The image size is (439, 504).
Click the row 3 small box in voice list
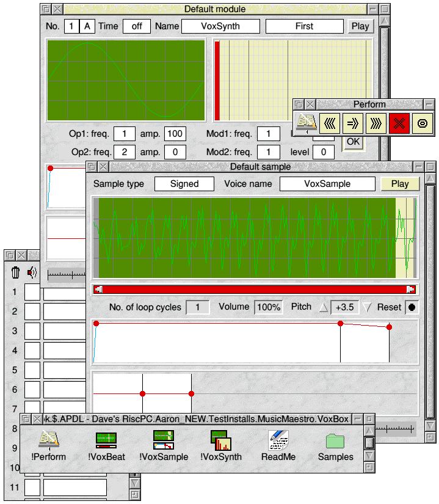tap(32, 331)
